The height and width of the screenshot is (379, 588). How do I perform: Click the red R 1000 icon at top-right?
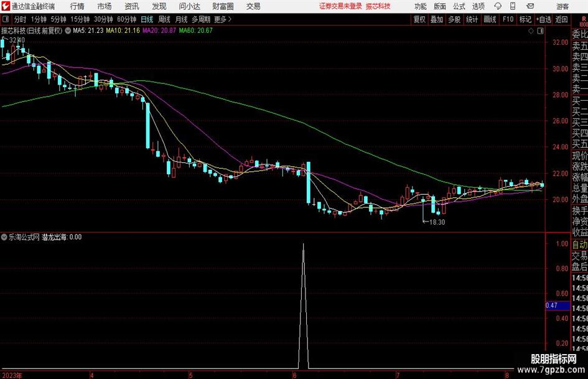click(x=584, y=21)
